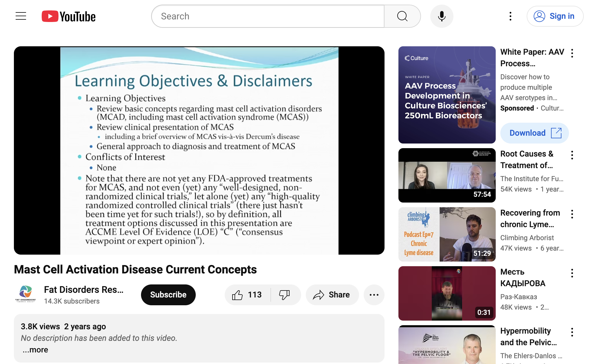Screen dimensions: 593x364
Task: Open options for Hypermobility and the Pelvic video
Action: pyautogui.click(x=572, y=332)
